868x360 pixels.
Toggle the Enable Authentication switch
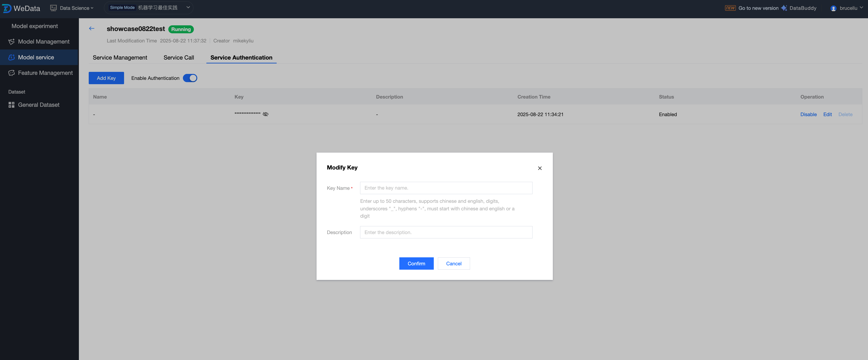coord(190,78)
